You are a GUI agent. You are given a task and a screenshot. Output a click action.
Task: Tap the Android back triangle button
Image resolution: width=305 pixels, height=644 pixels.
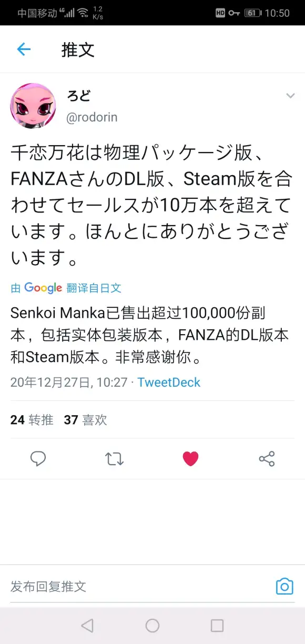(87, 625)
